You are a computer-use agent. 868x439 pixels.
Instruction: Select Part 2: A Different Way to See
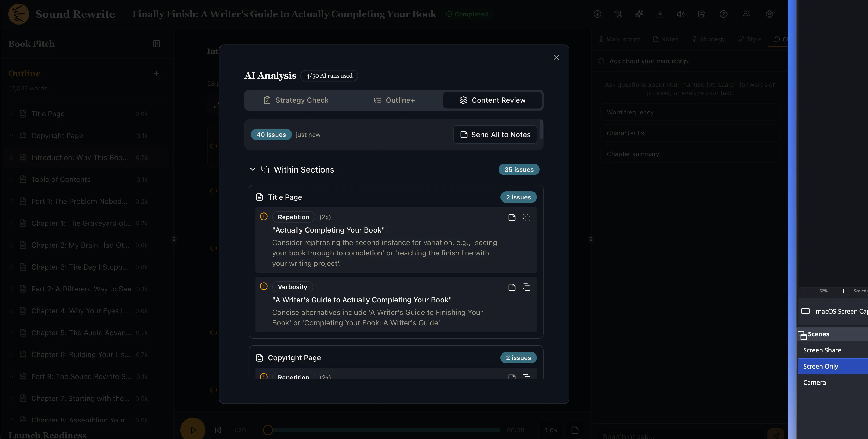tap(87, 289)
